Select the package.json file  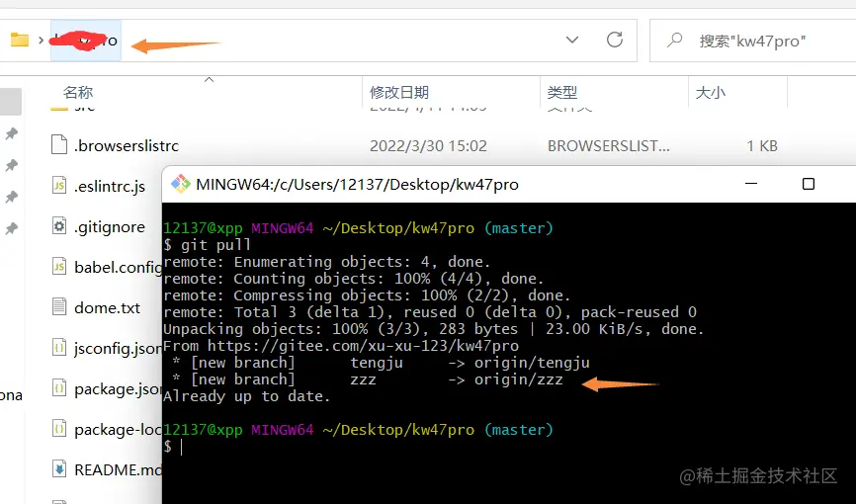tap(118, 388)
